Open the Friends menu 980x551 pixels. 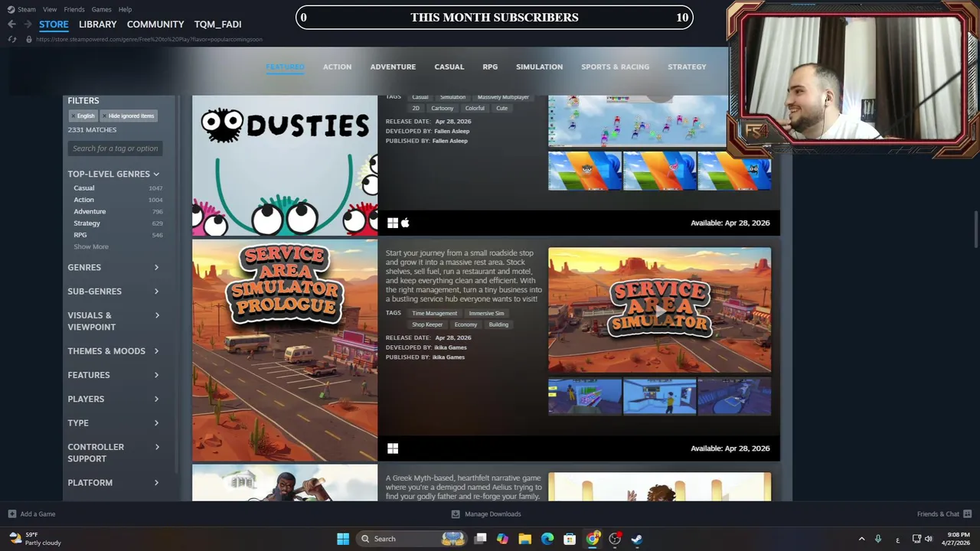point(74,9)
